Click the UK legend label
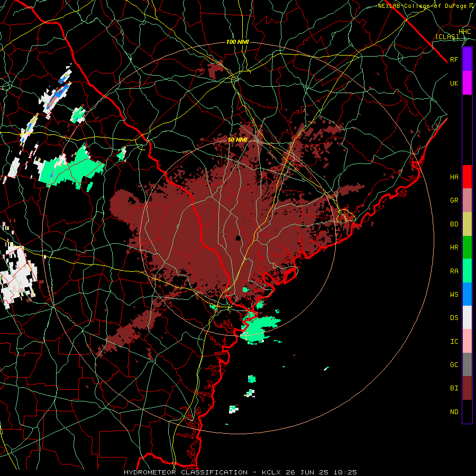The height and width of the screenshot is (476, 476). [454, 83]
